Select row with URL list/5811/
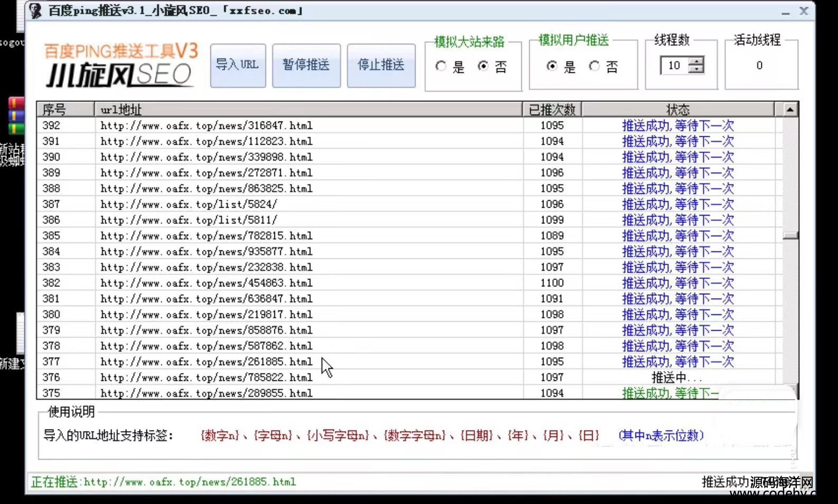This screenshot has height=504, width=838. click(410, 220)
